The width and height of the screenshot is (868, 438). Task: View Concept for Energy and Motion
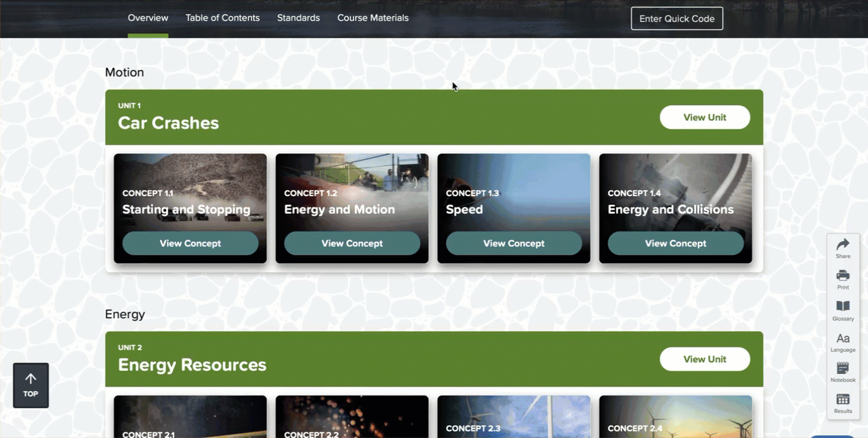[352, 243]
